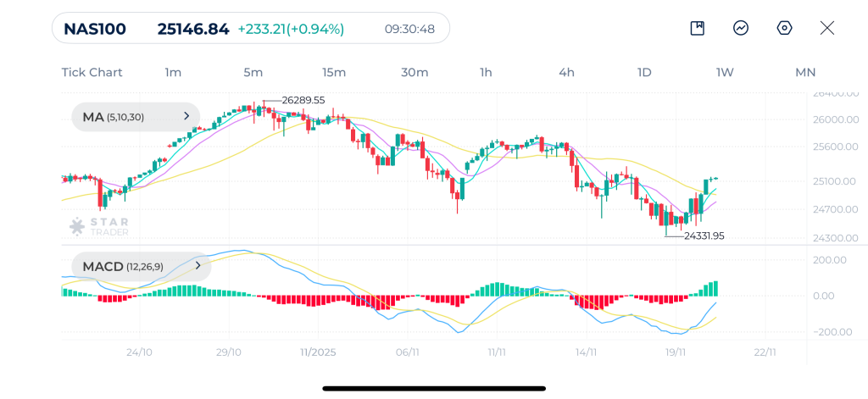Tap the 24331.95 low price marker

tap(704, 236)
